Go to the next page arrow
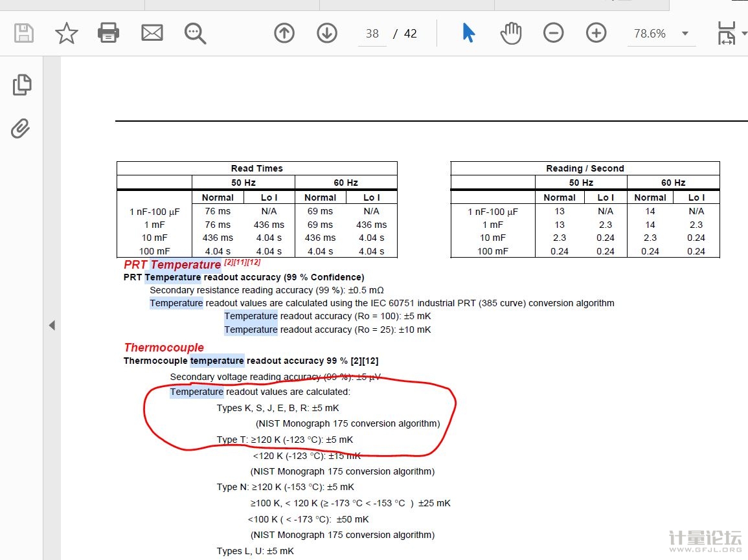 click(327, 33)
